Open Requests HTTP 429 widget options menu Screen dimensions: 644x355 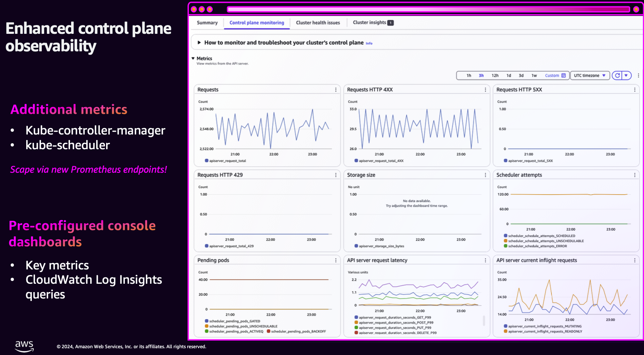[x=336, y=175]
